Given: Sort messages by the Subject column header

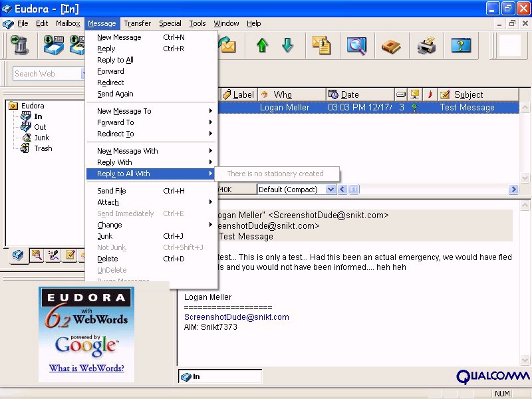Looking at the screenshot, I should 478,94.
